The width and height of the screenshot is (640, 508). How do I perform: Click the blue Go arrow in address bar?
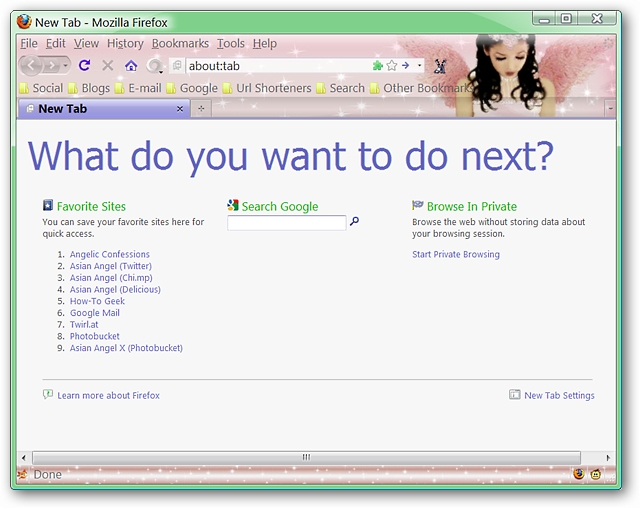[x=405, y=65]
